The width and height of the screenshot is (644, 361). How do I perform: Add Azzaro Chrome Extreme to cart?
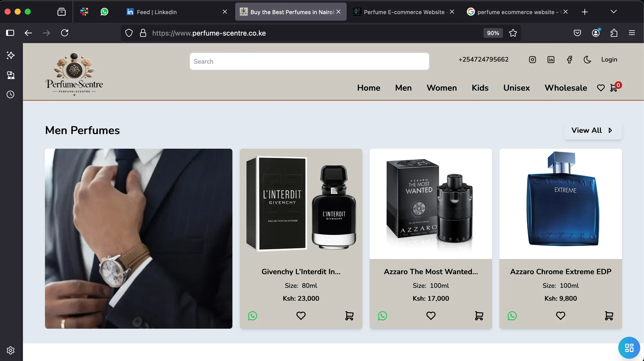[609, 315]
